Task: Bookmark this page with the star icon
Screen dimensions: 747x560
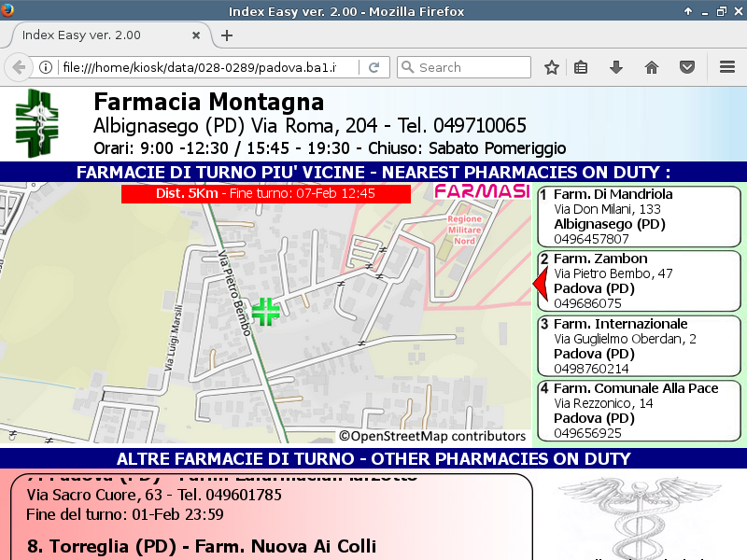Action: (552, 67)
